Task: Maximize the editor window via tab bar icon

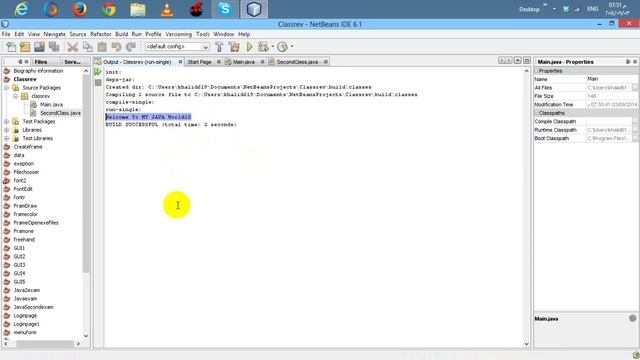Action: (x=527, y=60)
